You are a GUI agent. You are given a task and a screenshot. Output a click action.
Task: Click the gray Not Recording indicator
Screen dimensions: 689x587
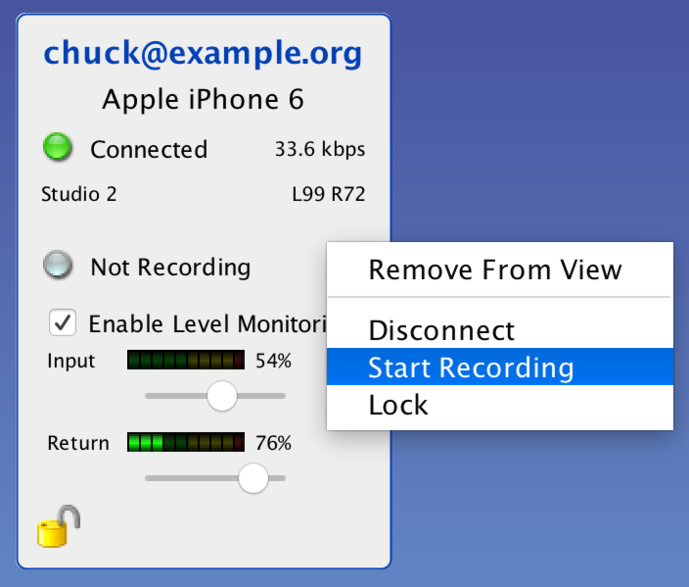pos(59,266)
